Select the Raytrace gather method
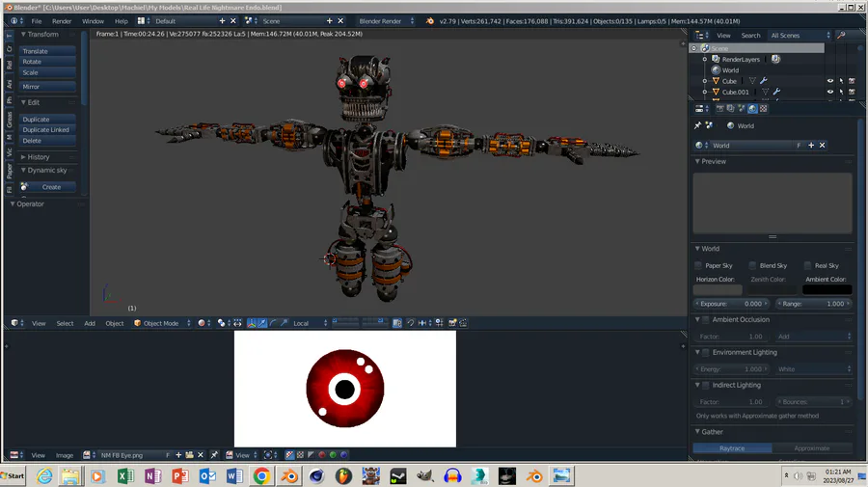 [x=732, y=448]
